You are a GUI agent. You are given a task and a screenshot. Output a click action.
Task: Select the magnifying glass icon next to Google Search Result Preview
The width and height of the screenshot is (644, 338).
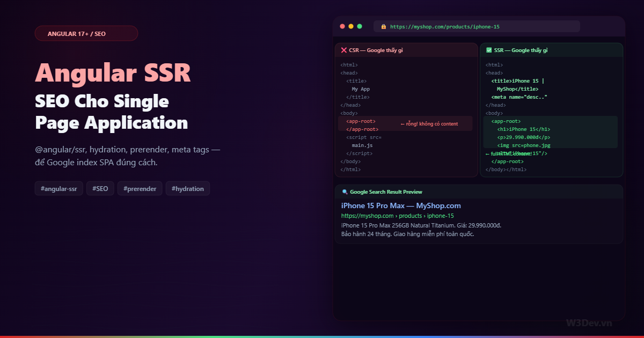click(344, 192)
